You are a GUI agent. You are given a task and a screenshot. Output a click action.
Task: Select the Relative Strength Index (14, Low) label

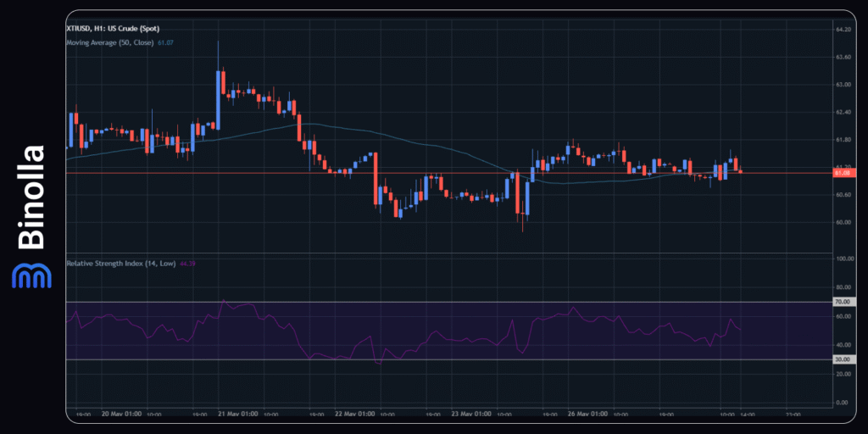click(x=120, y=264)
